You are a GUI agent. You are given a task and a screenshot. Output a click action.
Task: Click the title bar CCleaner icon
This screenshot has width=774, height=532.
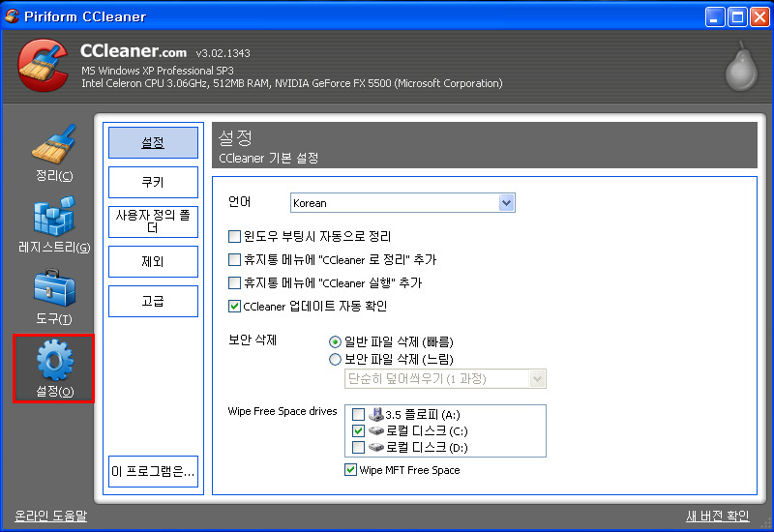point(12,16)
